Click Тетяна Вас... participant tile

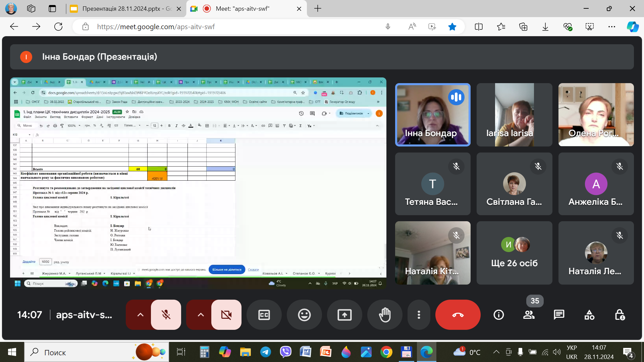[x=433, y=184]
